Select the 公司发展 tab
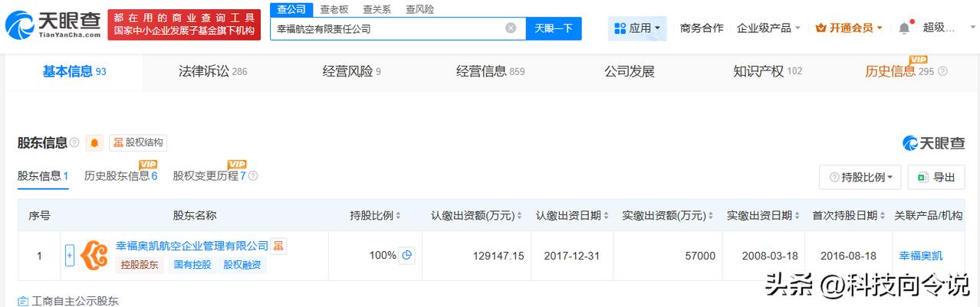Viewport: 980px width, 307px height. pyautogui.click(x=630, y=71)
